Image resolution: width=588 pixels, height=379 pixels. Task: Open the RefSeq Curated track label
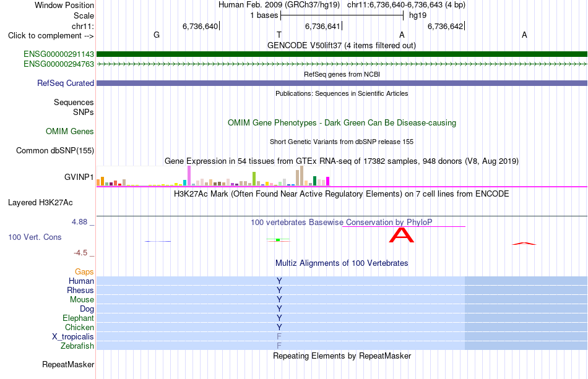tap(66, 83)
